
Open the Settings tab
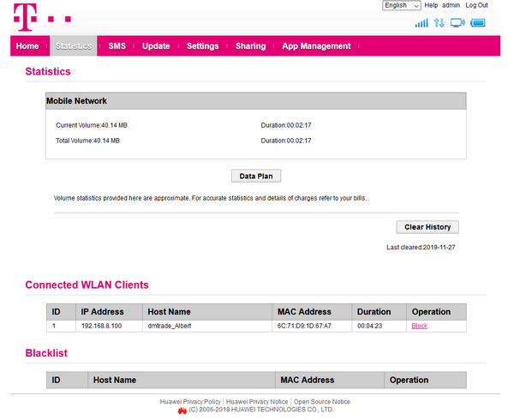(203, 46)
